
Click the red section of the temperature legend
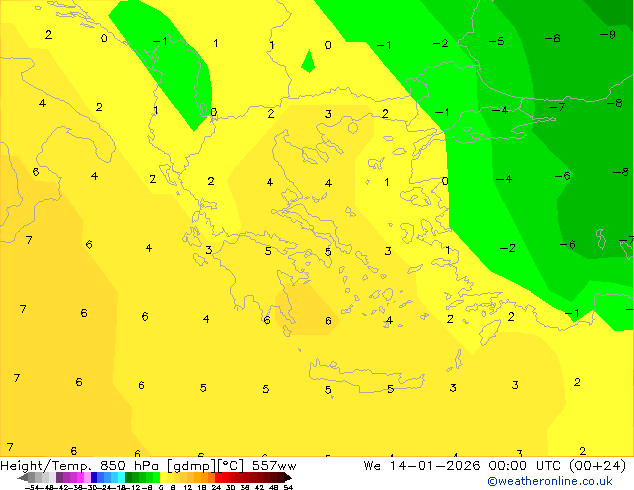click(228, 478)
